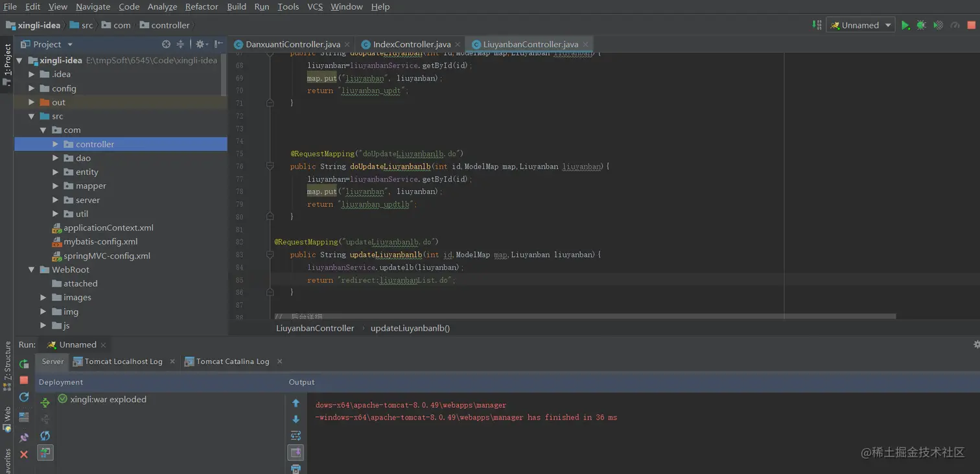980x474 pixels.
Task: Collapse all icon in Project panel header
Action: 180,44
